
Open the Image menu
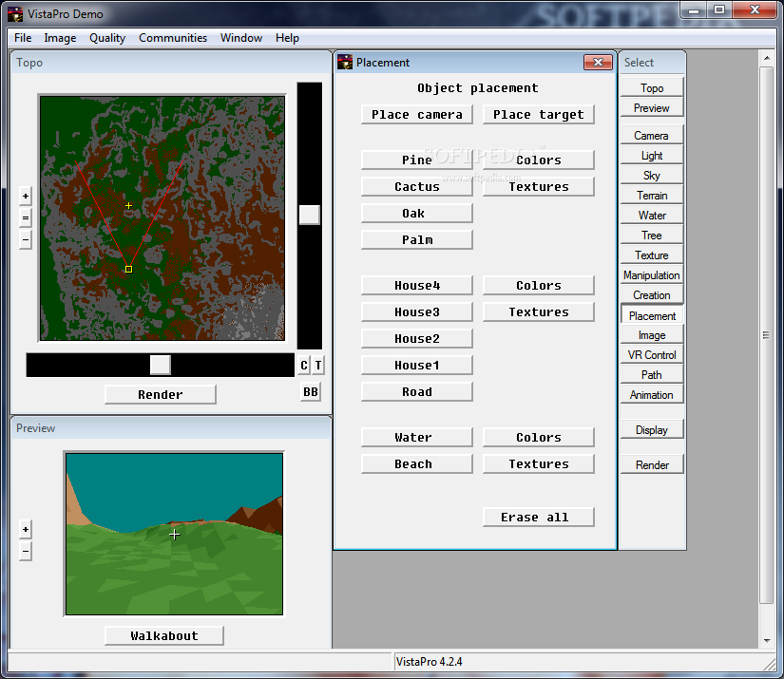(60, 38)
